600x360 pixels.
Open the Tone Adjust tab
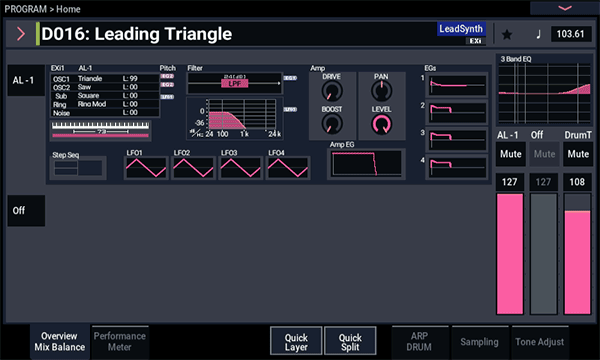[540, 342]
